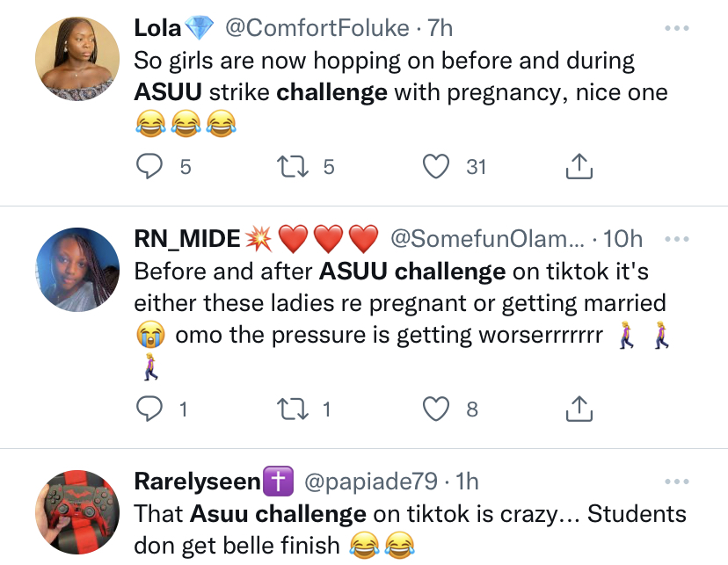The height and width of the screenshot is (565, 728).
Task: Open RN_MIDE's tweet 10h timestamp
Action: click(x=623, y=239)
